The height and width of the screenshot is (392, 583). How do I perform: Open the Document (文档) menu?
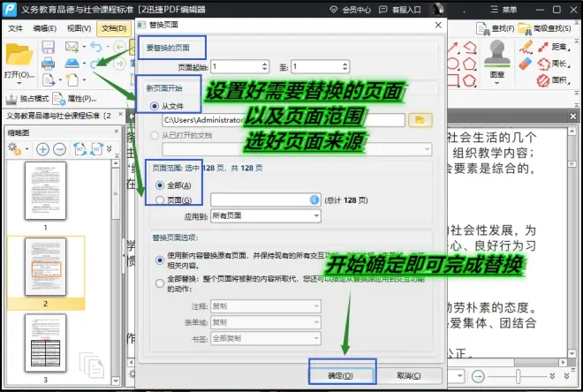[114, 28]
